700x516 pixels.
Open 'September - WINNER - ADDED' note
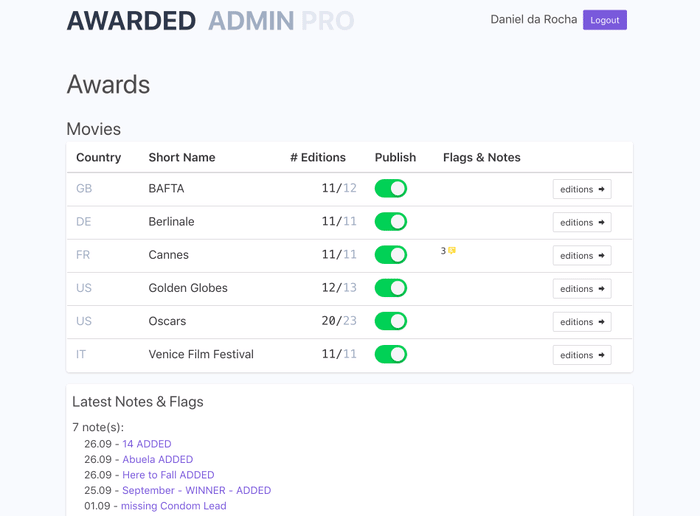196,490
